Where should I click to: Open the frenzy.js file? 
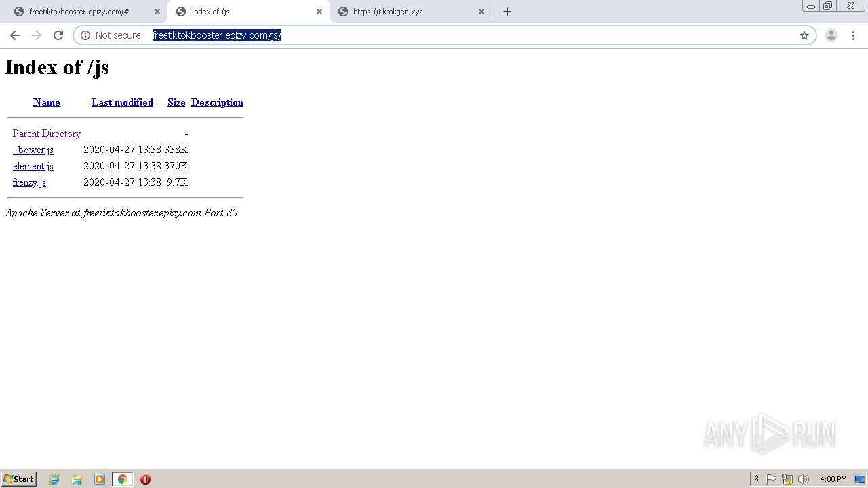[x=29, y=182]
